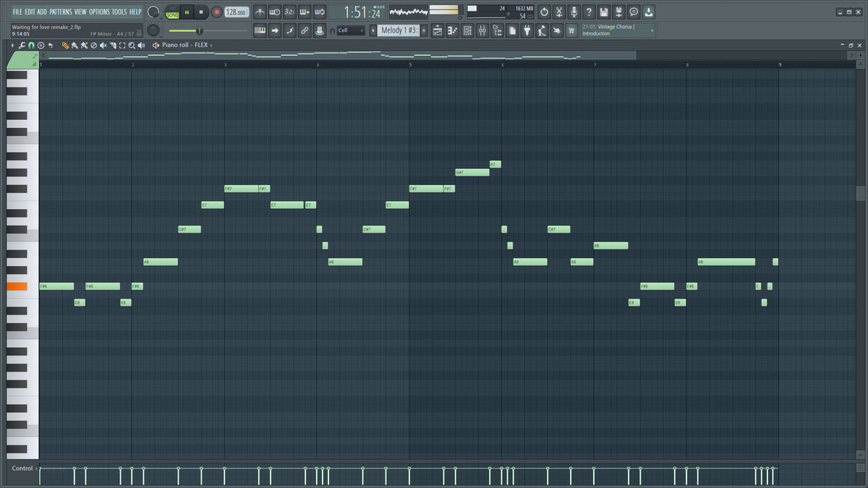This screenshot has width=868, height=488.
Task: Open the content library shopping cart
Action: coord(571,30)
